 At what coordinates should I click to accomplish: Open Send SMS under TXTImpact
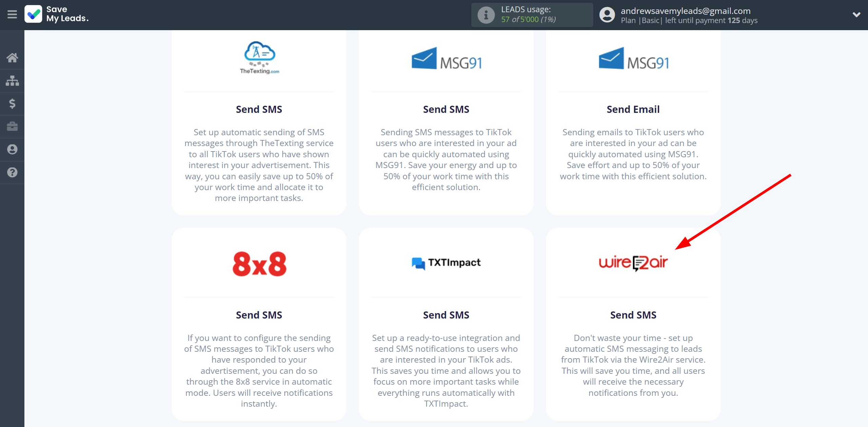tap(446, 315)
